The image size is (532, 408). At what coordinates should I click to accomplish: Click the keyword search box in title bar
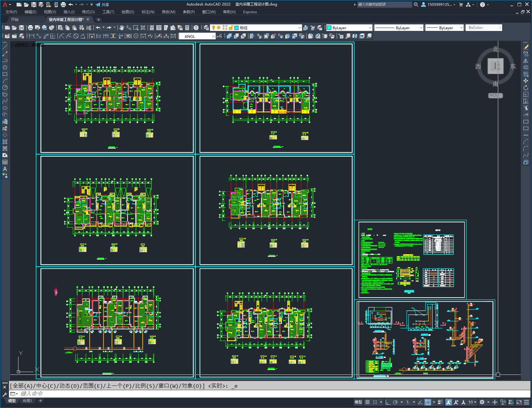tap(384, 5)
